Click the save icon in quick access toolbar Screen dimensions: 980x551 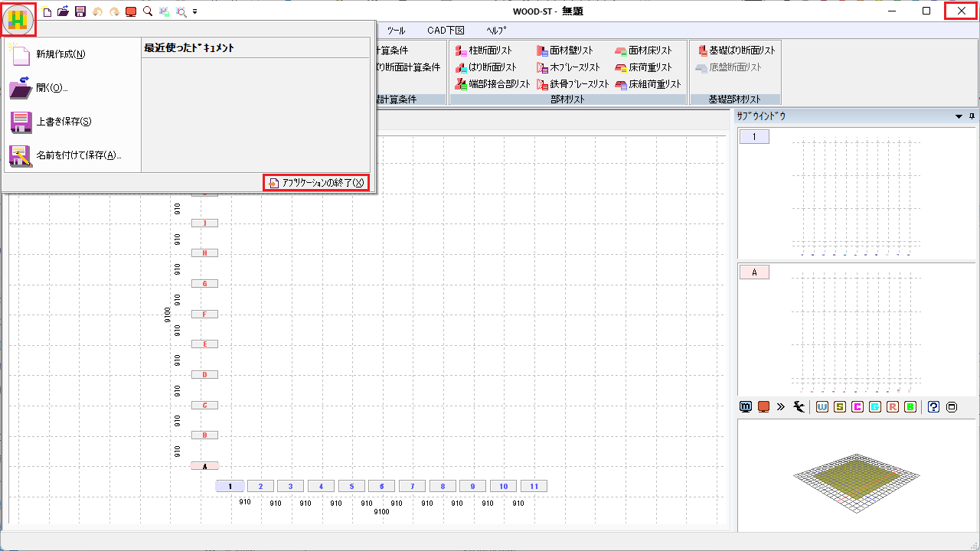click(80, 11)
